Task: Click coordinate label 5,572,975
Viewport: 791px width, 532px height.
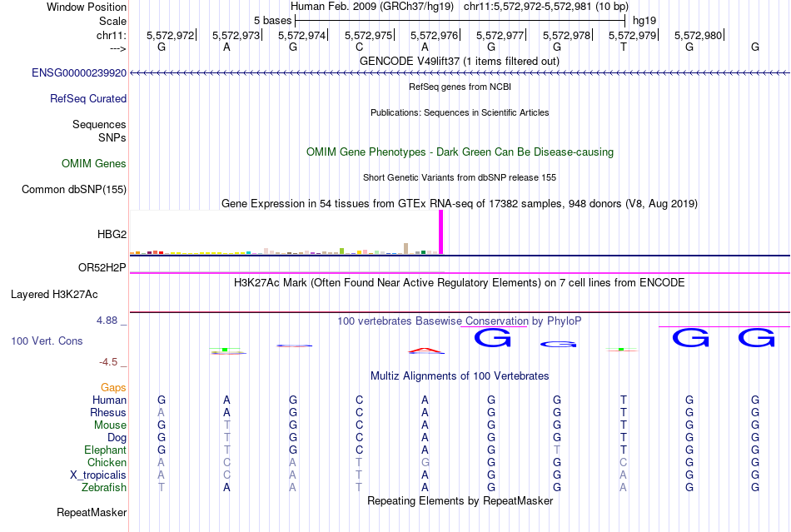Action: coord(368,36)
